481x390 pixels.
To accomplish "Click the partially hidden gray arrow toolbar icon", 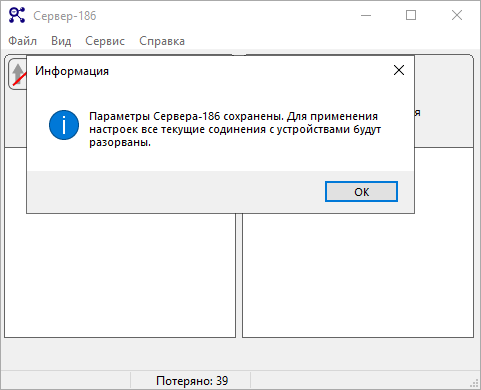I will pyautogui.click(x=17, y=74).
